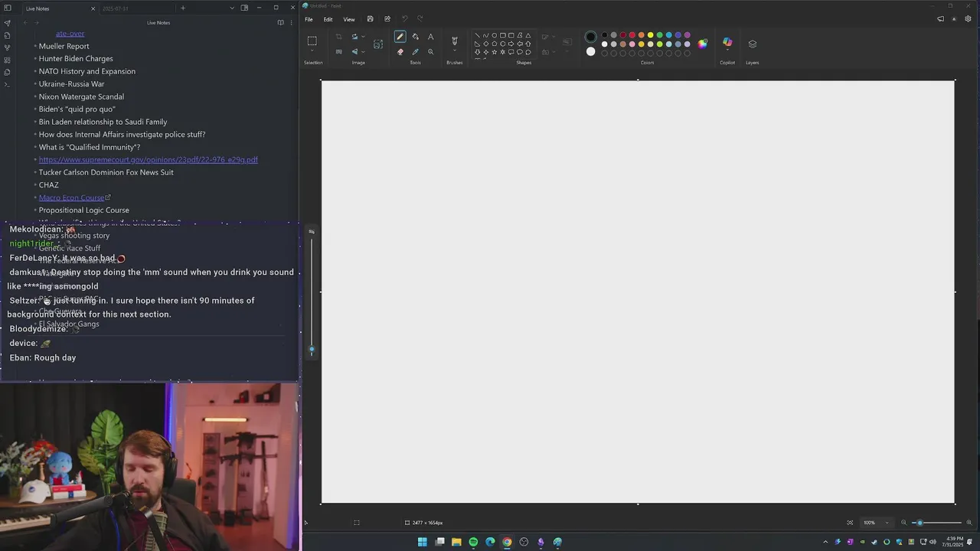Image resolution: width=980 pixels, height=551 pixels.
Task: Open the Edit colors wheel
Action: click(703, 43)
